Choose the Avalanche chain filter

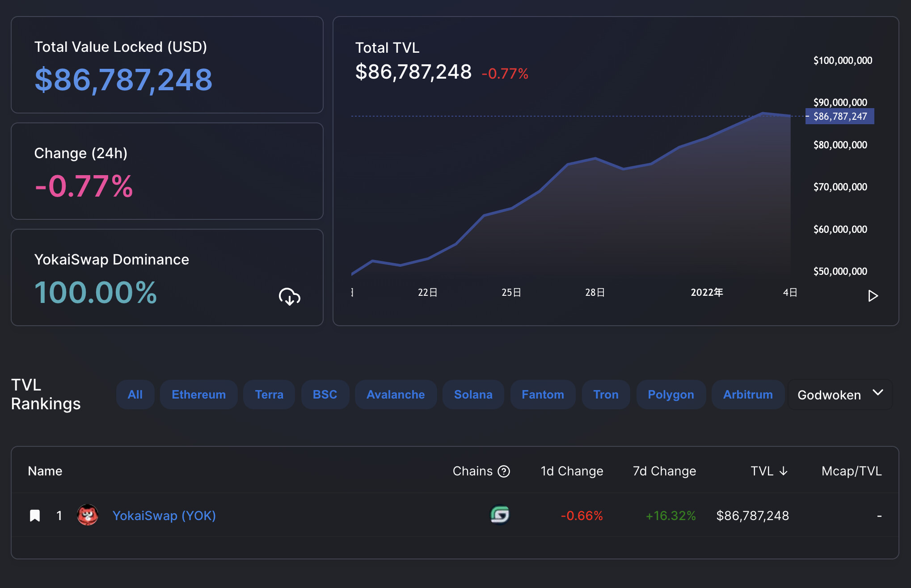tap(396, 395)
